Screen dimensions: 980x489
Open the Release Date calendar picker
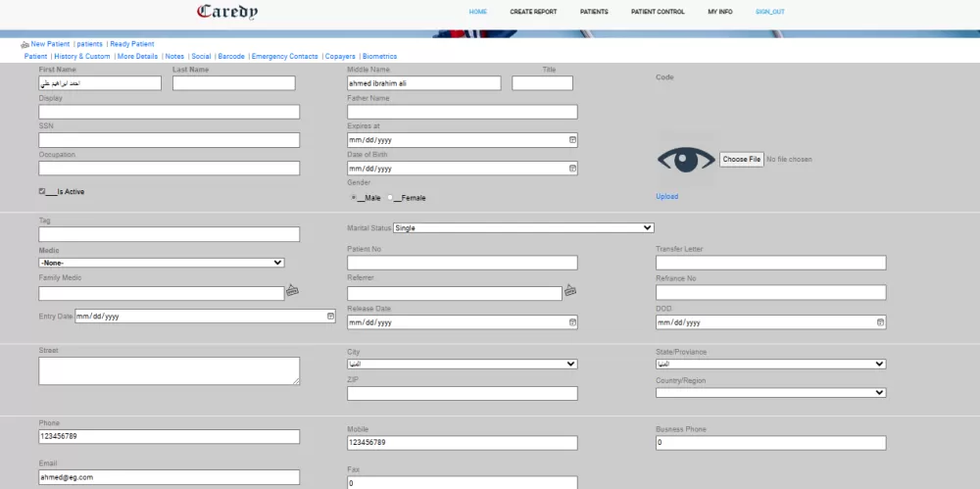click(572, 322)
